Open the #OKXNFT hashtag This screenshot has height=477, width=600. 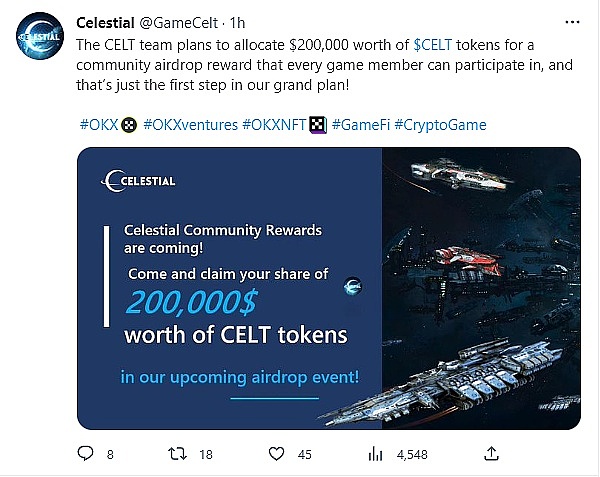(276, 124)
